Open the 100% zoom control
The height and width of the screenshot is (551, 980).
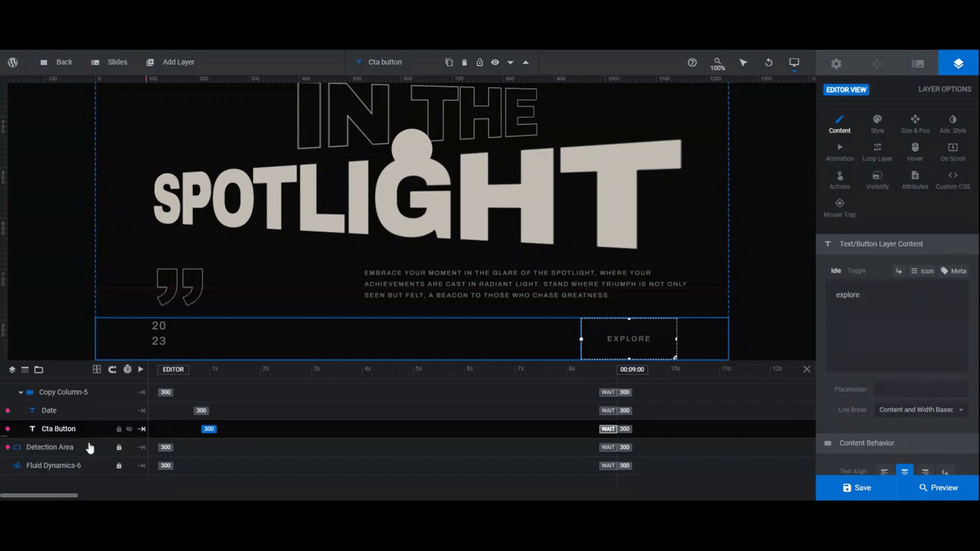coord(717,64)
